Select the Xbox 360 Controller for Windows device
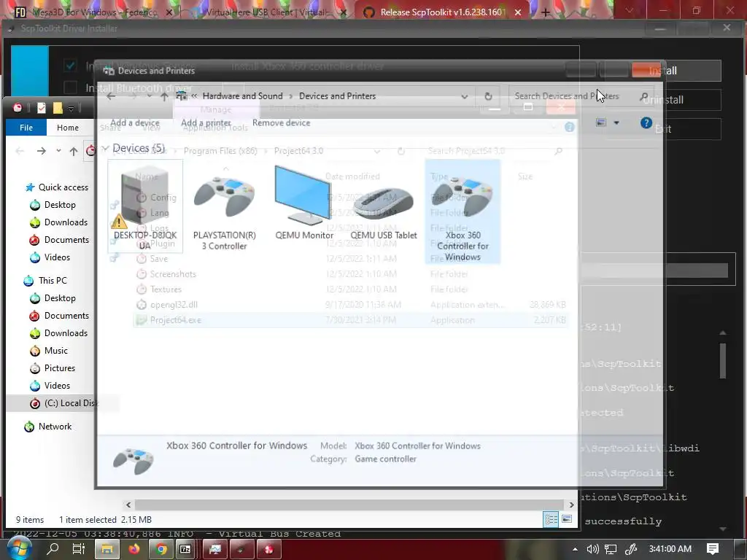The image size is (747, 560). pos(462,211)
